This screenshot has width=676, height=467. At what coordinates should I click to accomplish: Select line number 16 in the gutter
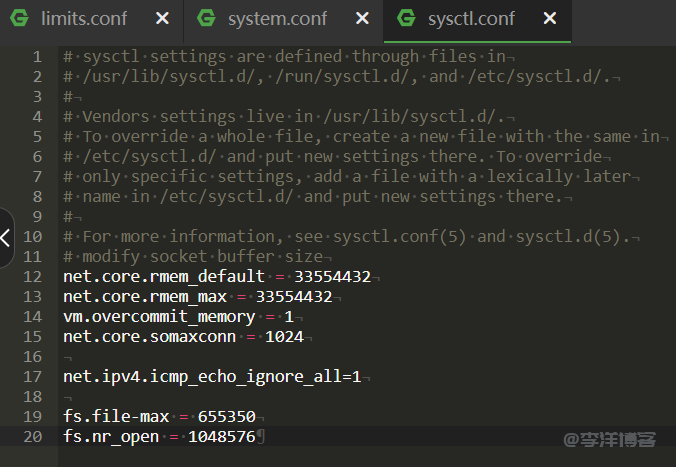tap(33, 357)
